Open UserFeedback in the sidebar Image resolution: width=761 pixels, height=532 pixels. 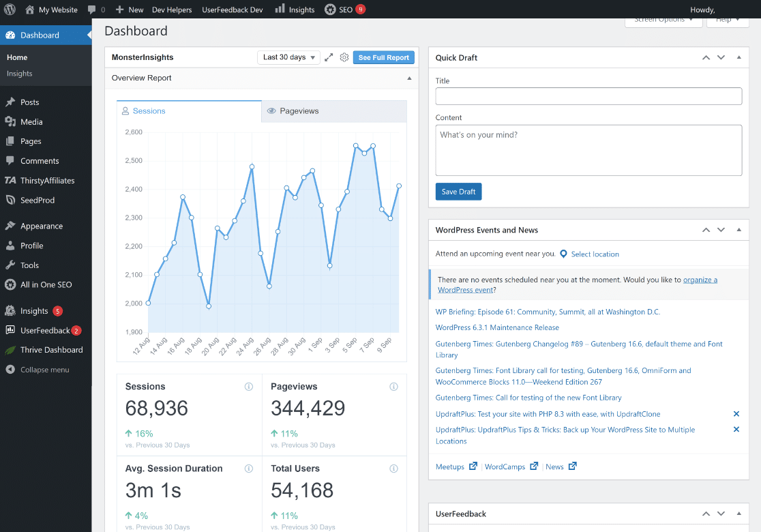tap(46, 331)
